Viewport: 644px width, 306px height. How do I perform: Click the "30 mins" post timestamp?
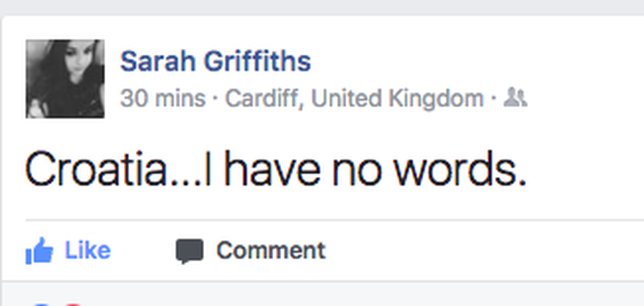pos(163,99)
